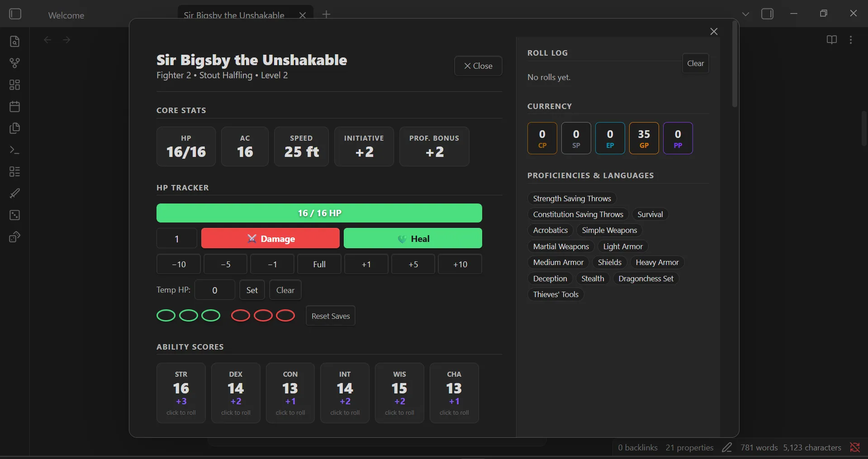Open graph view from the sidebar

[14, 63]
